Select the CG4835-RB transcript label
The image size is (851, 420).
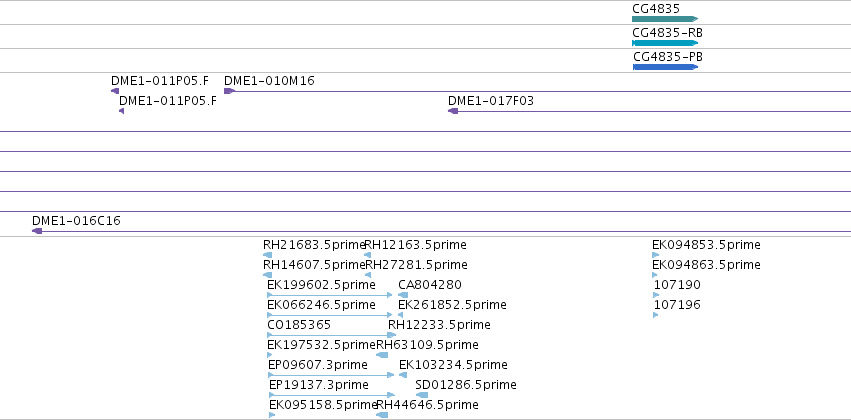668,33
